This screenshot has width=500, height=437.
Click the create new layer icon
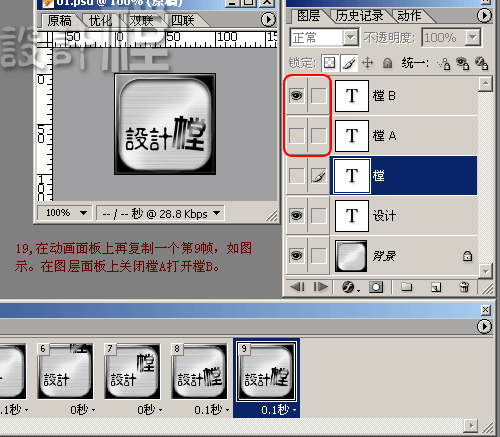[x=436, y=287]
